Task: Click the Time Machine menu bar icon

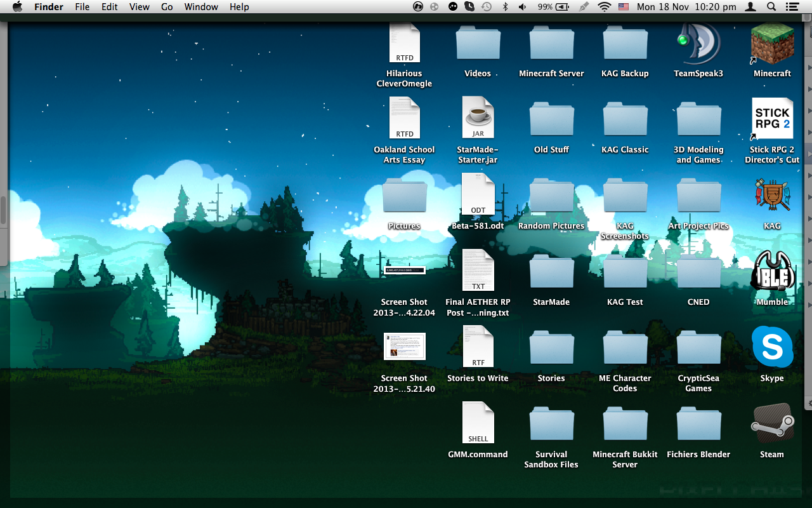Action: point(487,7)
